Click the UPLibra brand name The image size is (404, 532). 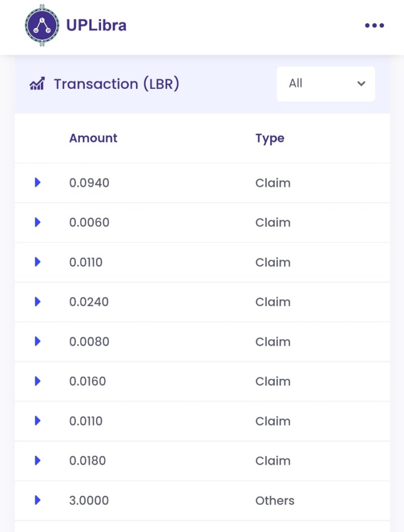(96, 25)
